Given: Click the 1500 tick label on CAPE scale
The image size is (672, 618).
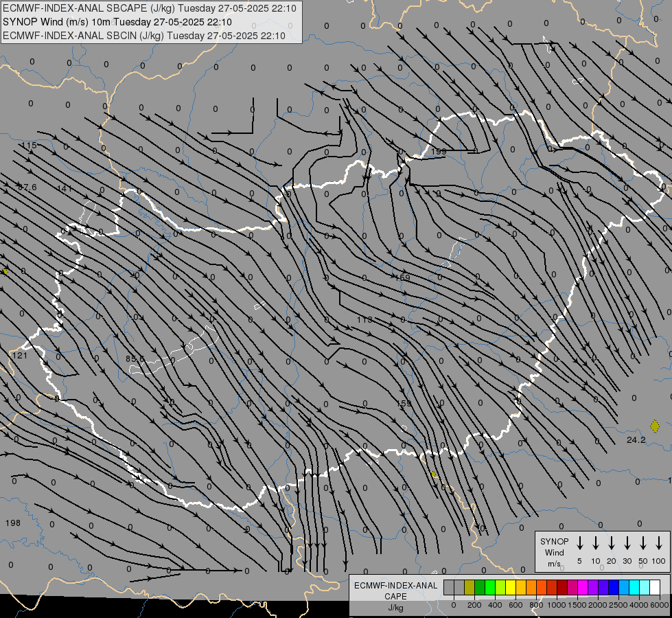Looking at the screenshot, I should tap(577, 605).
